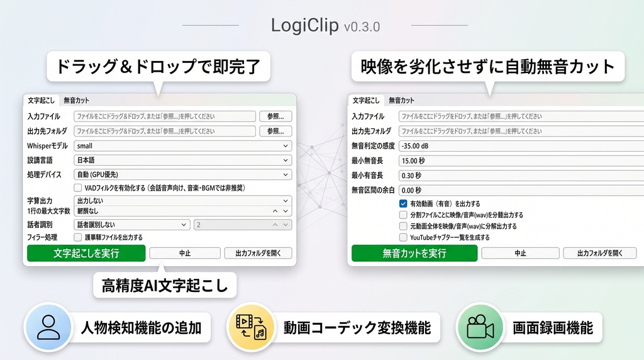Switch to 文字起こし tab in right window

(x=366, y=100)
